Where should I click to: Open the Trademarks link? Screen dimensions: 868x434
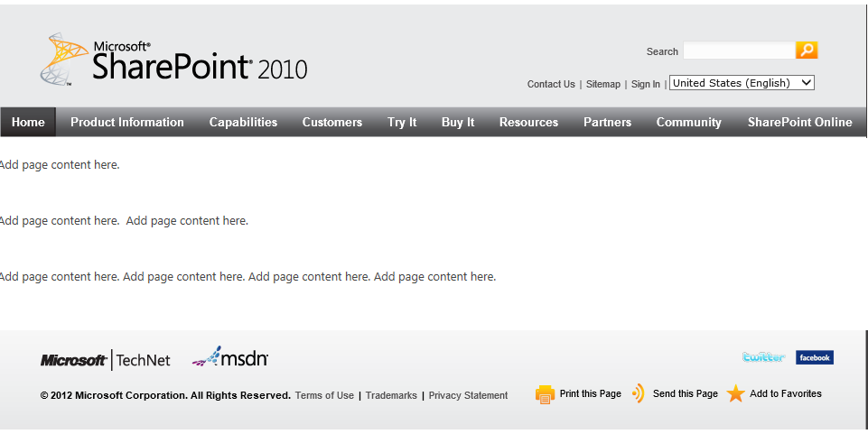(x=391, y=395)
